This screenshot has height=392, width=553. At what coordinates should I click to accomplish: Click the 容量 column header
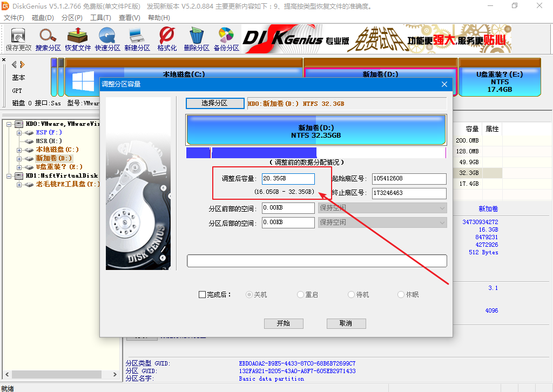pyautogui.click(x=472, y=129)
